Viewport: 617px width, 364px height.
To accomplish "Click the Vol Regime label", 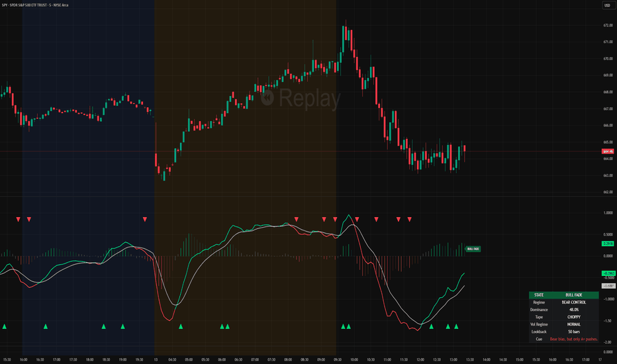I will coord(539,324).
